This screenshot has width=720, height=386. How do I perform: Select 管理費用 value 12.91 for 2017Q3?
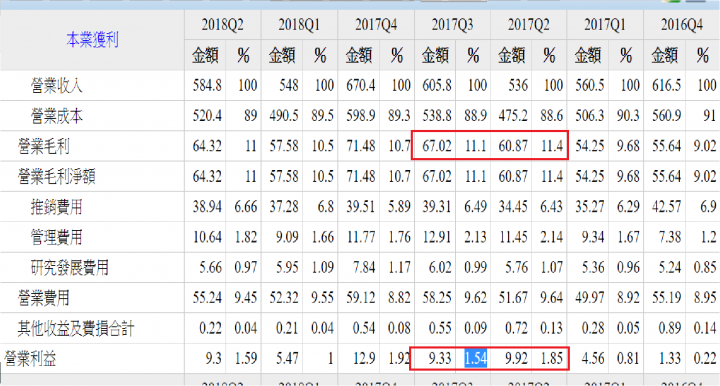[x=437, y=237]
